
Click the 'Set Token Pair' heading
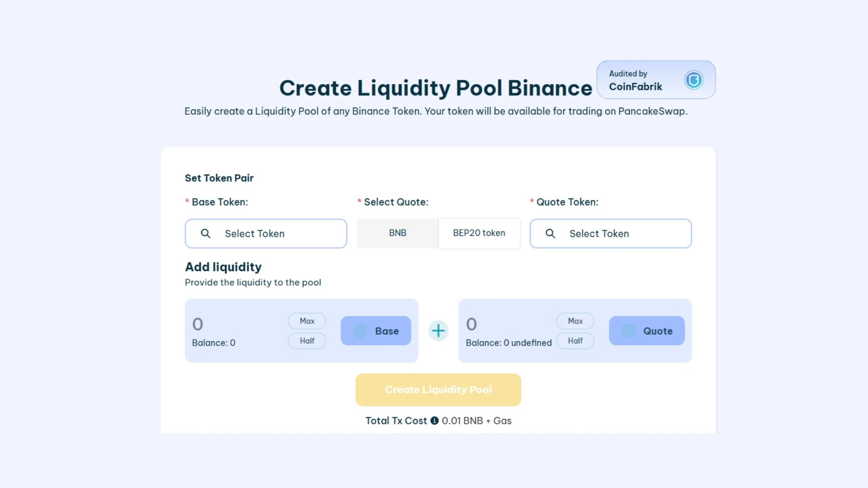(219, 178)
